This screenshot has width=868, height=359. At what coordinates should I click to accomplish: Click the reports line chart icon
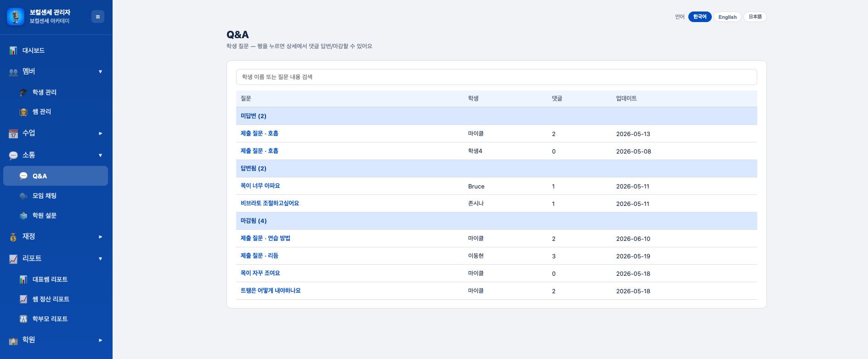pyautogui.click(x=13, y=259)
